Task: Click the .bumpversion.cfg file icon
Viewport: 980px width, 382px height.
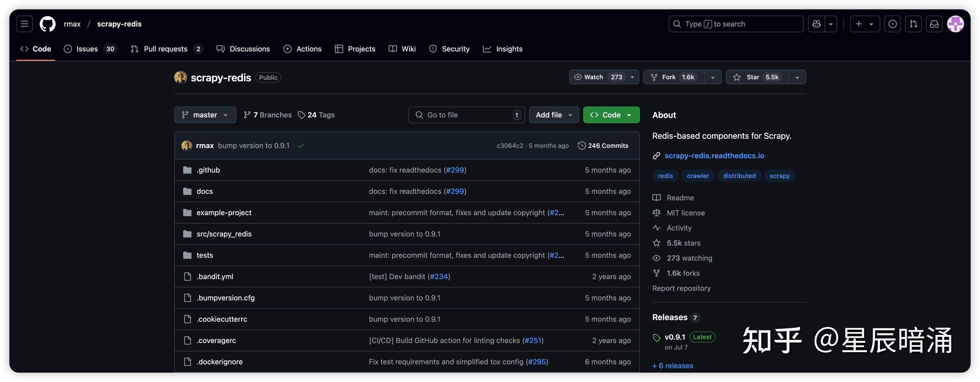Action: [x=187, y=298]
